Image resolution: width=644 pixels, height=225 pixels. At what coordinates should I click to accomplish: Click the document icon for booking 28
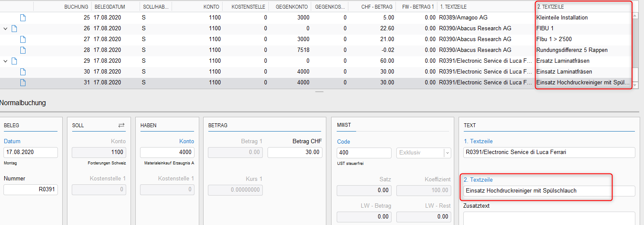coord(23,50)
